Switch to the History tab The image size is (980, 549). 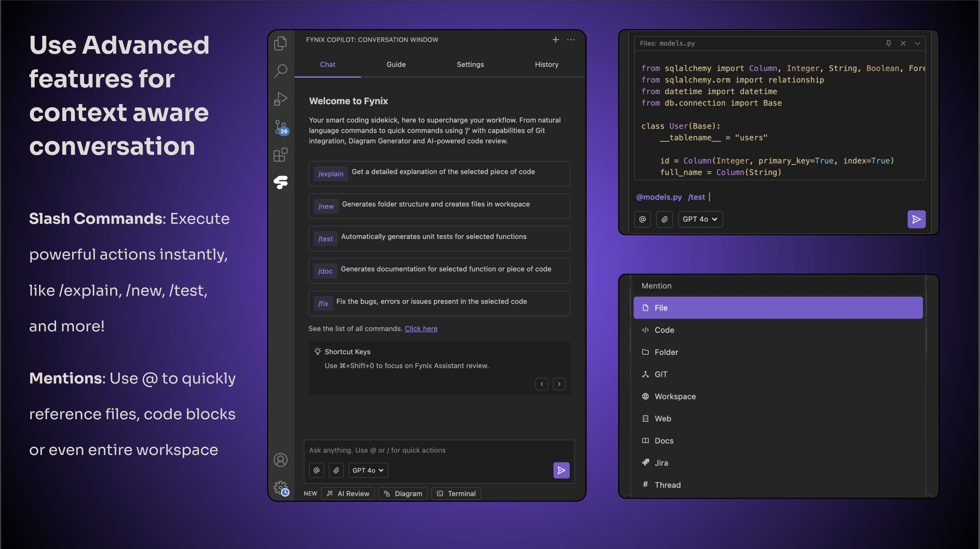546,65
